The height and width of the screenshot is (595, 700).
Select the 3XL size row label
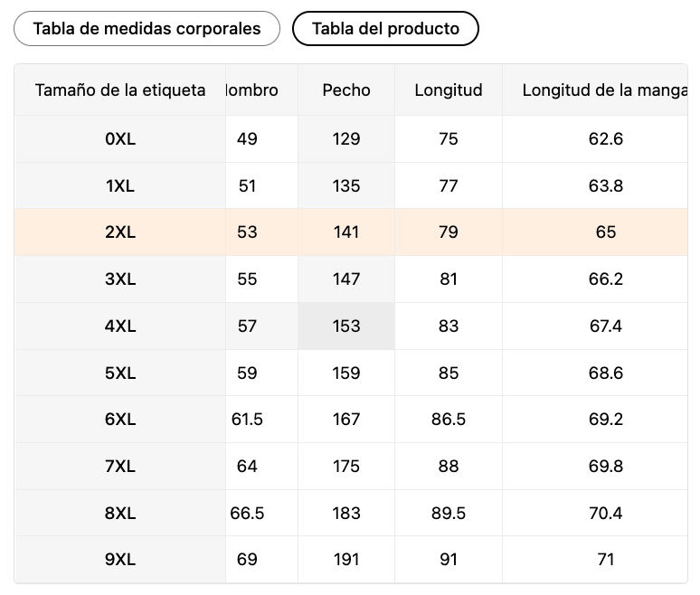point(120,279)
